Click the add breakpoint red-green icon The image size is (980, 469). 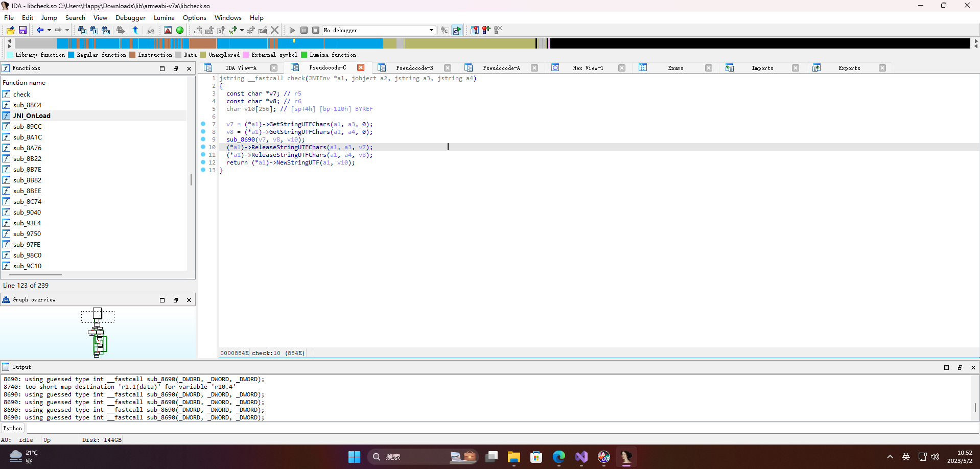[x=486, y=30]
